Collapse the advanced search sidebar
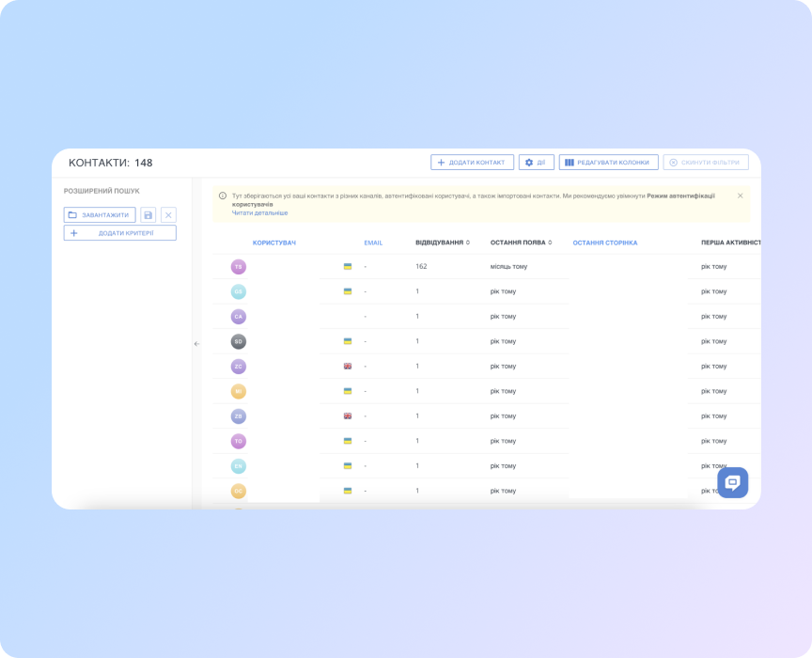This screenshot has width=812, height=658. (x=195, y=344)
